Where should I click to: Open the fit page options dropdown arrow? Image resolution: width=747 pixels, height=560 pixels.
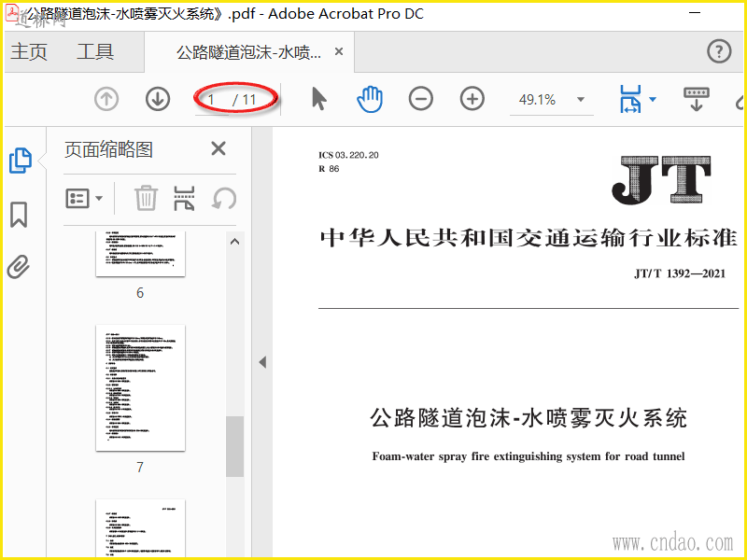(653, 100)
